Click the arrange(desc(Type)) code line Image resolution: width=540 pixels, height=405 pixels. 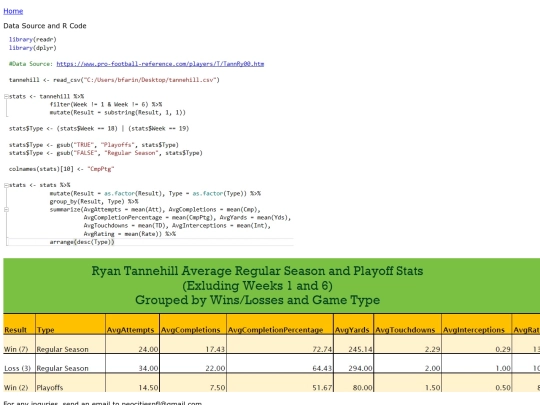coord(82,242)
